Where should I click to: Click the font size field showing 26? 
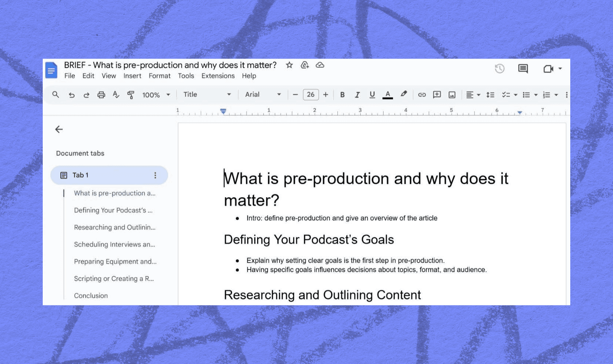311,95
